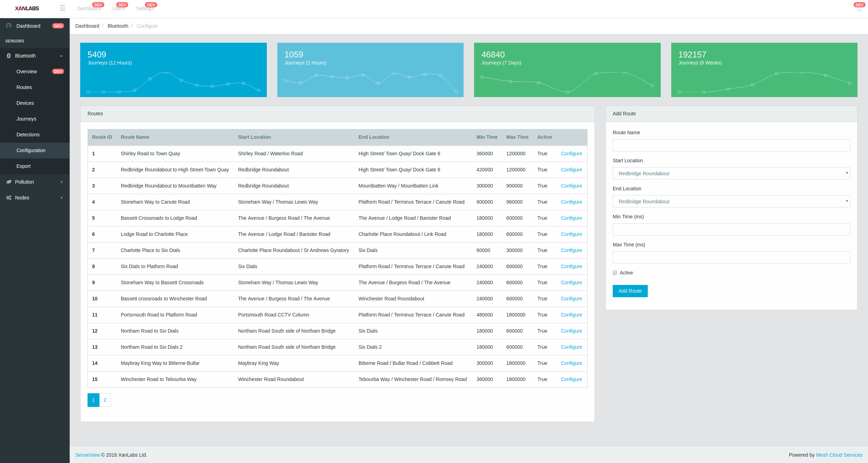Click the Route ID column header

tap(102, 137)
